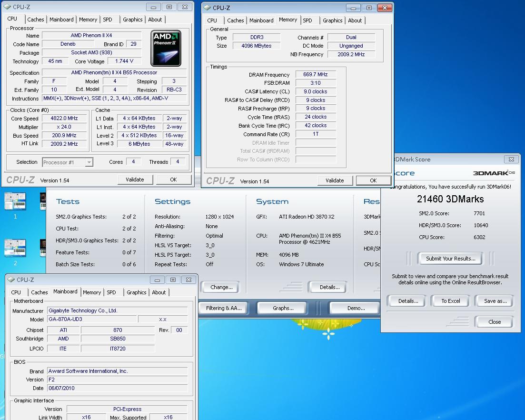Select the desktop icon labeled 1
This screenshot has height=420, width=525.
pyautogui.click(x=15, y=205)
